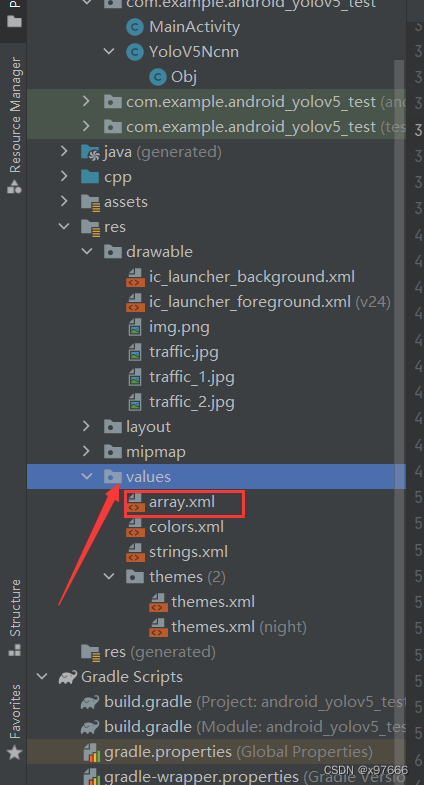Viewport: 424px width, 785px height.
Task: Click the assets folder icon
Action: click(90, 202)
